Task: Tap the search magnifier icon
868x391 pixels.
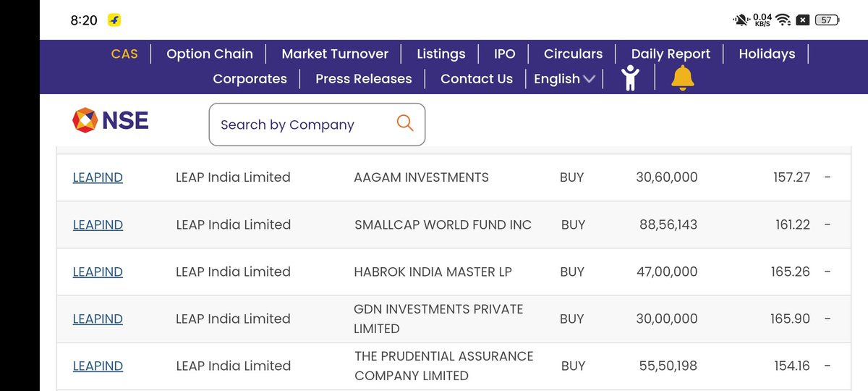Action: pos(405,123)
